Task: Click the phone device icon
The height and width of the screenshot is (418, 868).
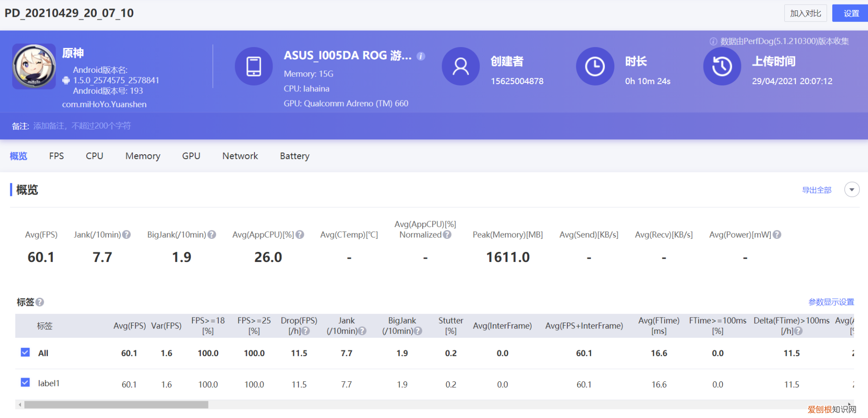Action: [x=254, y=66]
